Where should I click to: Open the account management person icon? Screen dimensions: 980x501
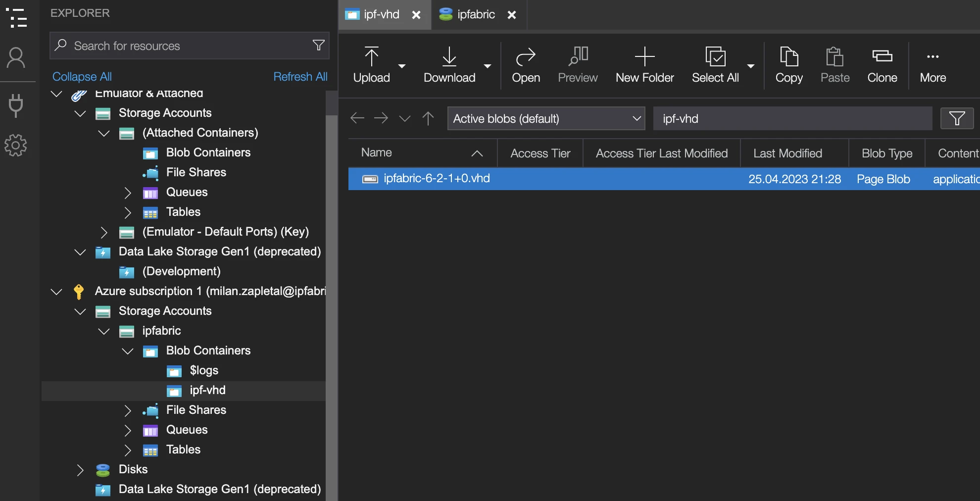(x=16, y=58)
